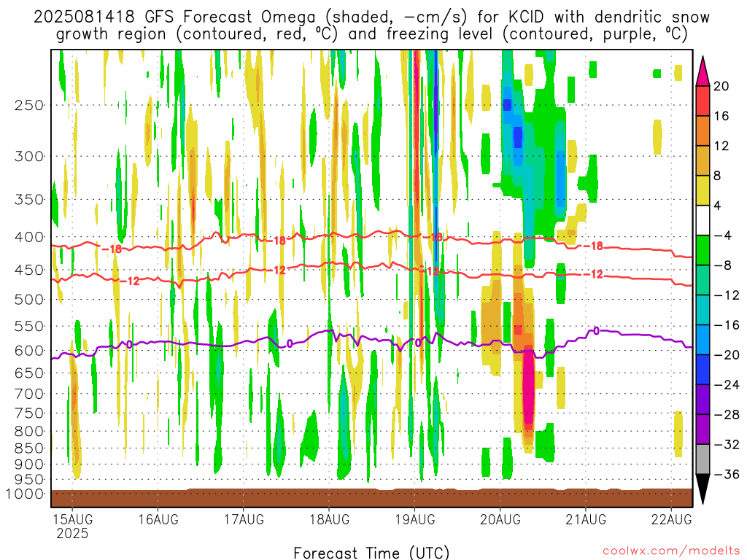Click the 750 pressure level label
Image resolution: width=747 pixels, height=560 pixels.
[x=29, y=413]
